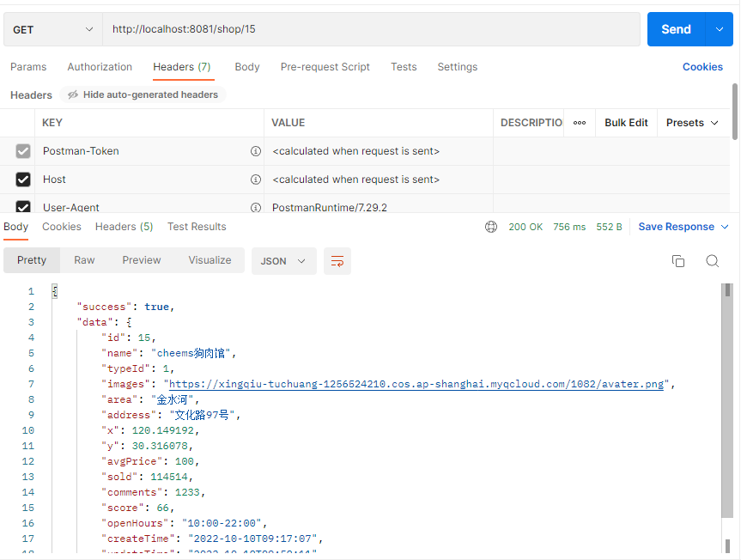Click the info icon next to User-Agent
741x560 pixels.
point(255,207)
